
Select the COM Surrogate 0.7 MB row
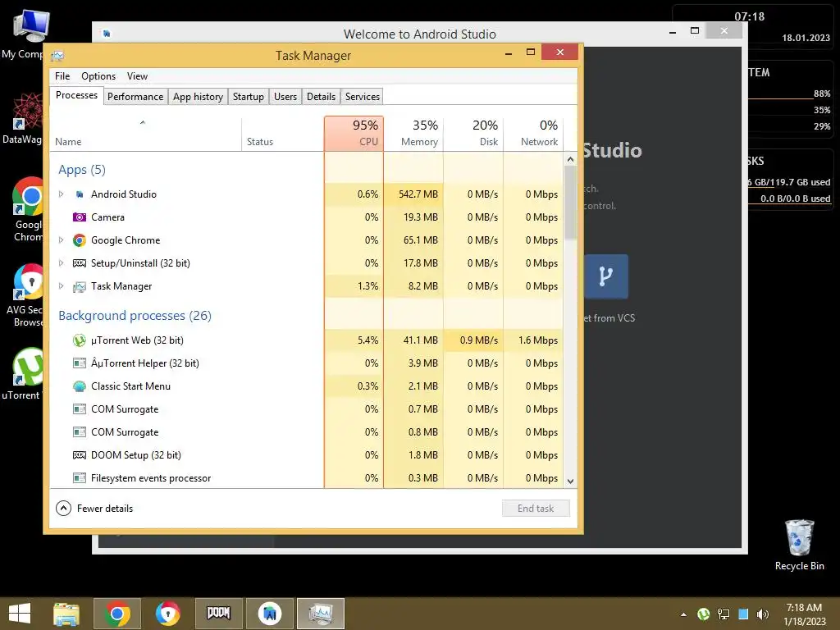point(307,409)
